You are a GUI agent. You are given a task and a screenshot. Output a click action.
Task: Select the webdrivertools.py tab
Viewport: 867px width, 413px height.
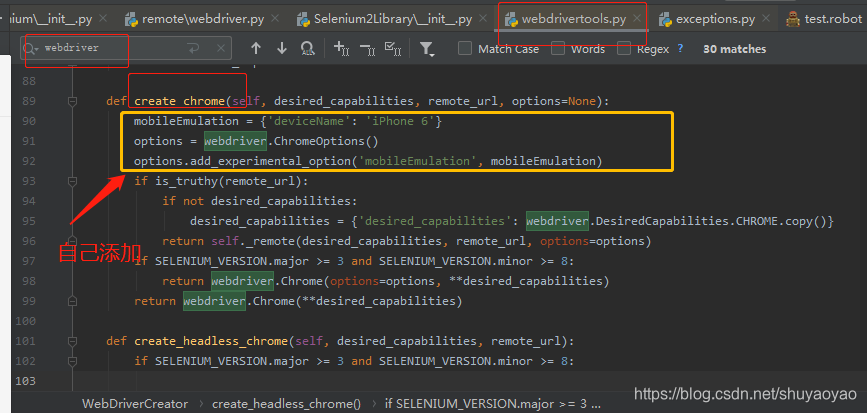pos(573,19)
